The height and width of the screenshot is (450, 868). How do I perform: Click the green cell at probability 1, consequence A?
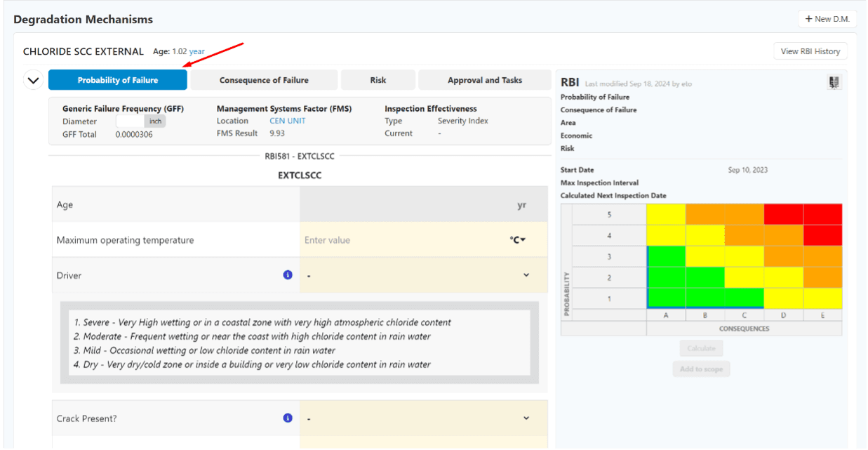click(666, 298)
